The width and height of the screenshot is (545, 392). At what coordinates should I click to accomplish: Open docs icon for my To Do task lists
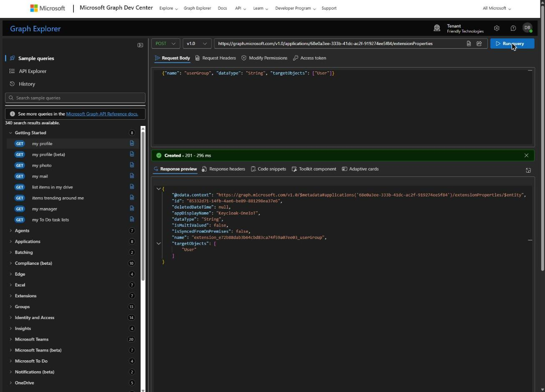[132, 219]
